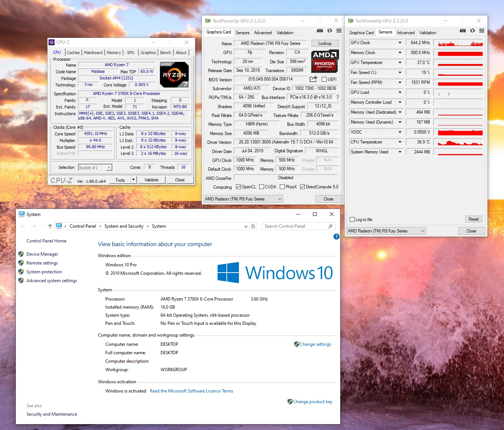Click the refresh icon in GPU-Z Sensors window
This screenshot has width=504, height=430.
point(472,31)
